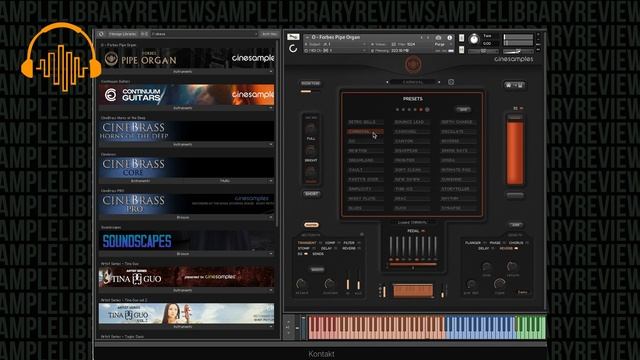Select the STORYTELLER preset
Viewport: 640px width, 360px height.
458,189
